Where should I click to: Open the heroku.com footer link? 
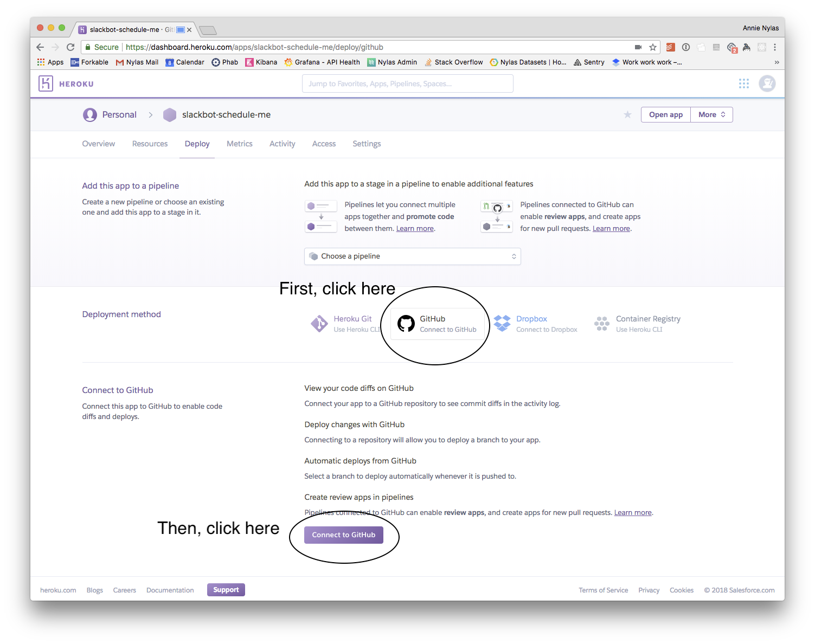(x=58, y=590)
